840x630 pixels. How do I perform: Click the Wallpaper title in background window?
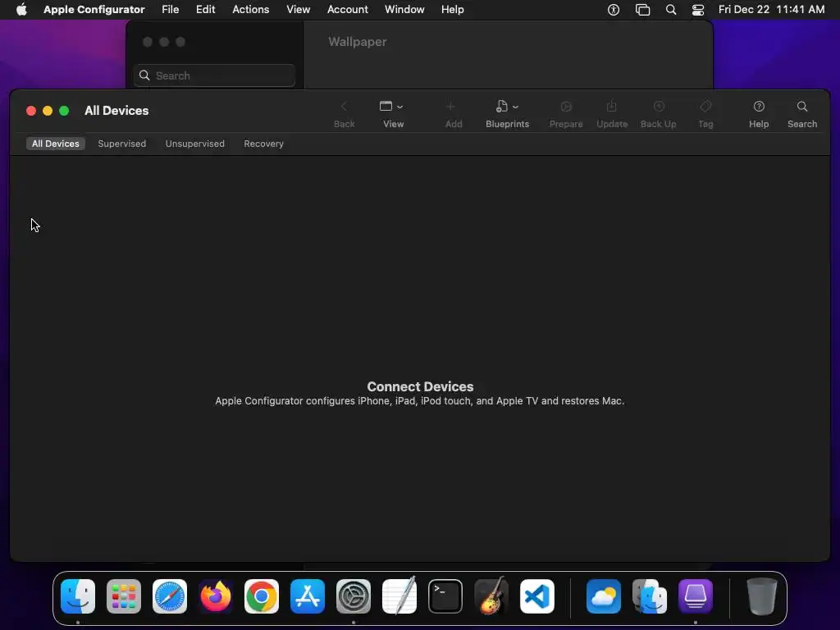(358, 42)
